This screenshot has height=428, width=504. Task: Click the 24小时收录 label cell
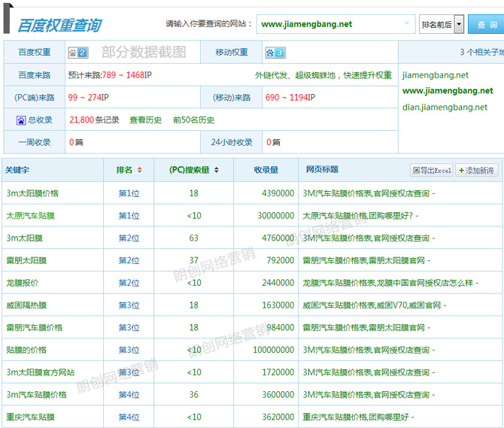232,142
